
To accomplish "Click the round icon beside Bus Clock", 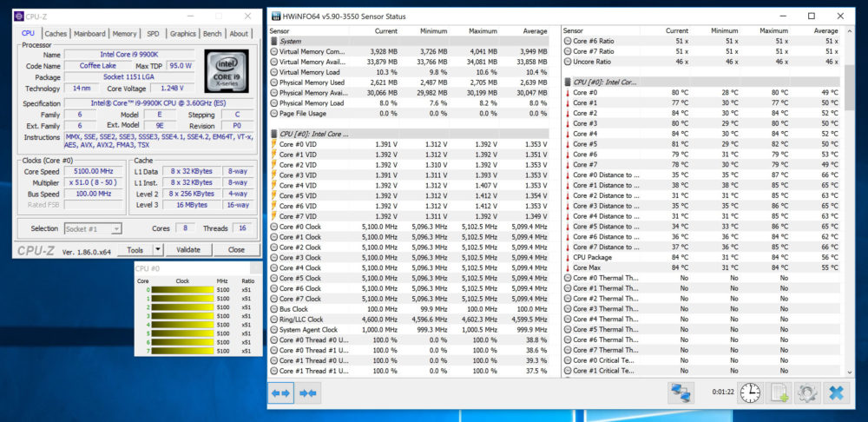I will tap(274, 309).
